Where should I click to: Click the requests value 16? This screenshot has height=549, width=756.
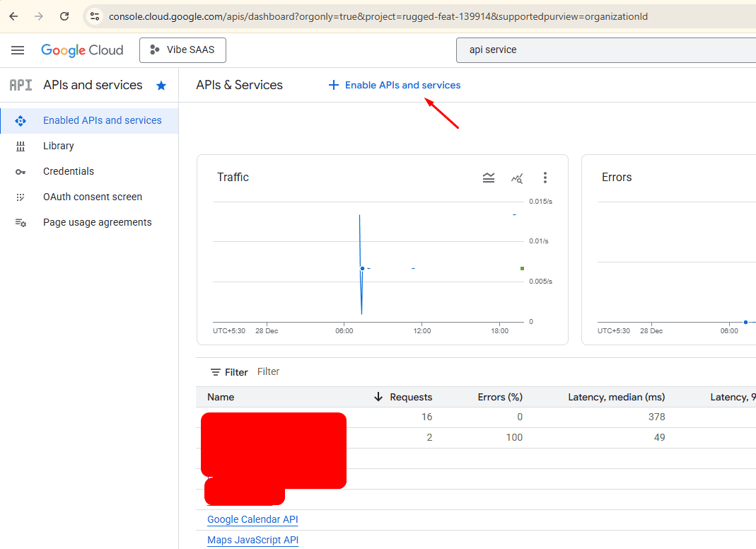(x=426, y=417)
